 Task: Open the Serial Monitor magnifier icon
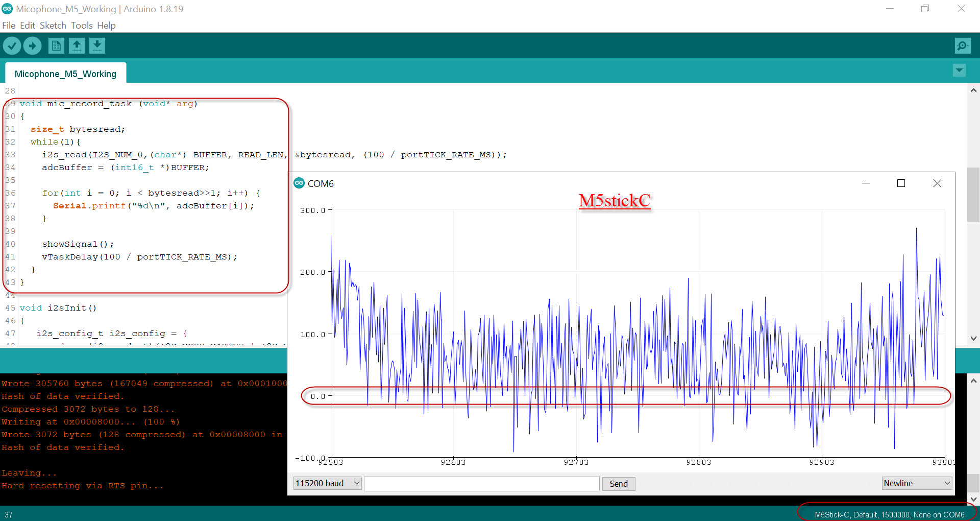[x=962, y=45]
